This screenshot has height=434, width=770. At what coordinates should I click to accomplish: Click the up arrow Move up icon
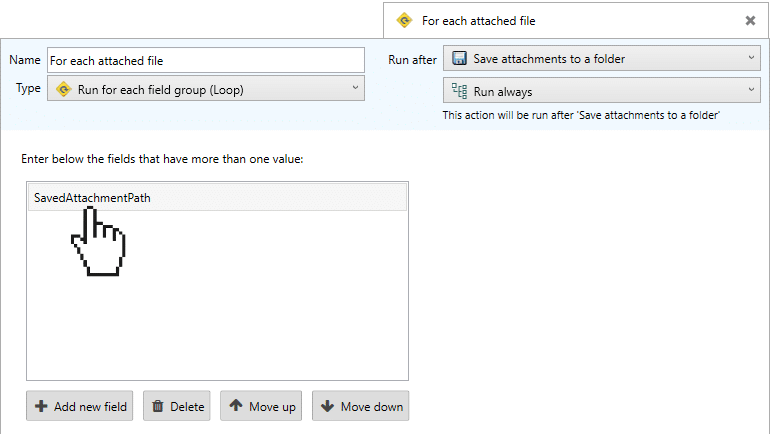pyautogui.click(x=236, y=406)
